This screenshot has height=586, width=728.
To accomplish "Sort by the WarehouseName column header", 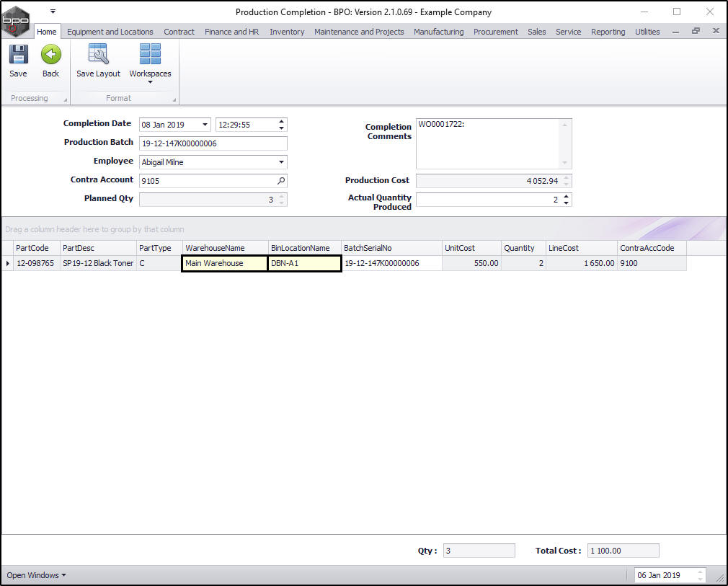I will click(x=225, y=248).
